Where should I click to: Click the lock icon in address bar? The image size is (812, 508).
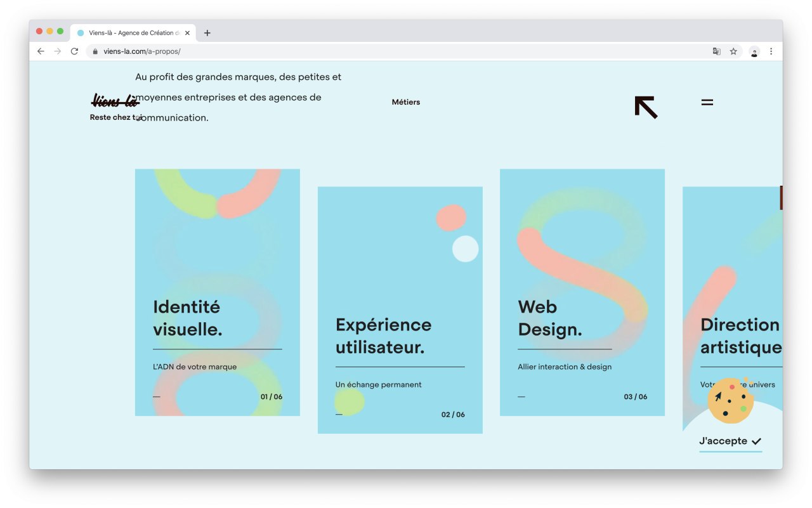point(95,51)
